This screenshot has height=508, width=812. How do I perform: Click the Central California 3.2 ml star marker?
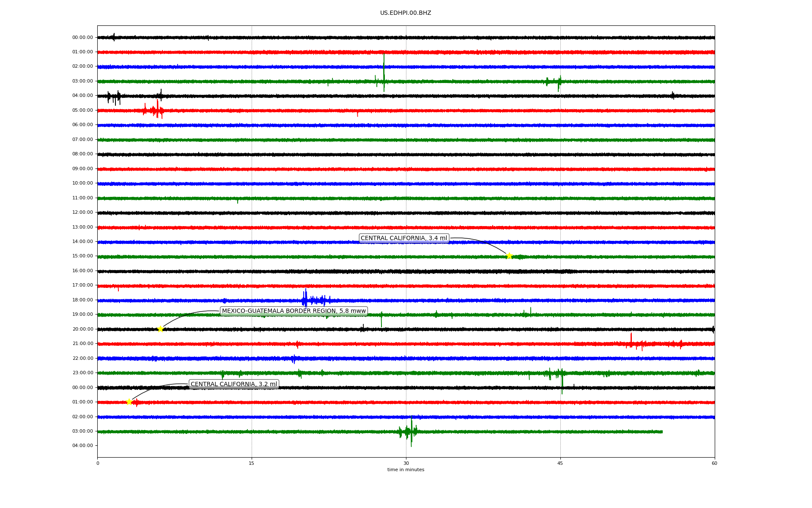click(x=129, y=402)
